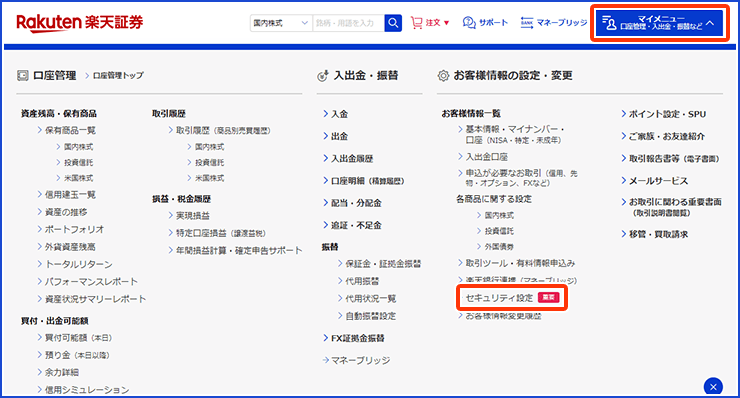Open the マネーブリッジ bank icon in header

[527, 23]
